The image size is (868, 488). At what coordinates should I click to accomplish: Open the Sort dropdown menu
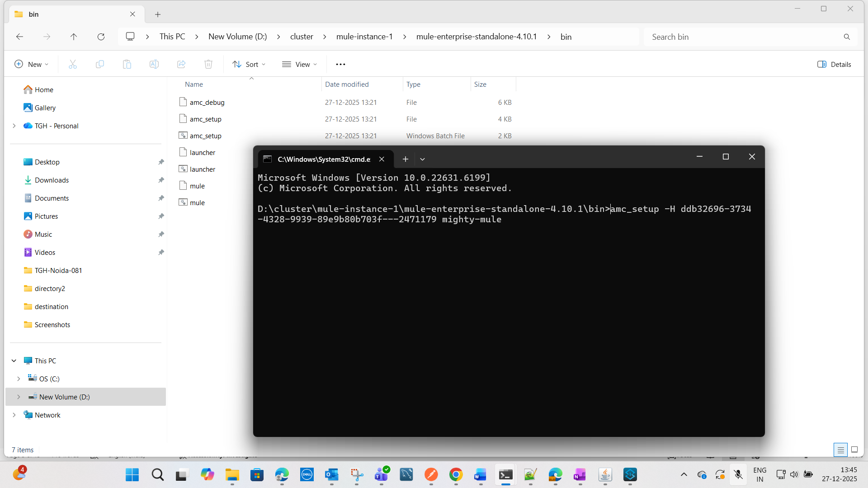pyautogui.click(x=249, y=64)
